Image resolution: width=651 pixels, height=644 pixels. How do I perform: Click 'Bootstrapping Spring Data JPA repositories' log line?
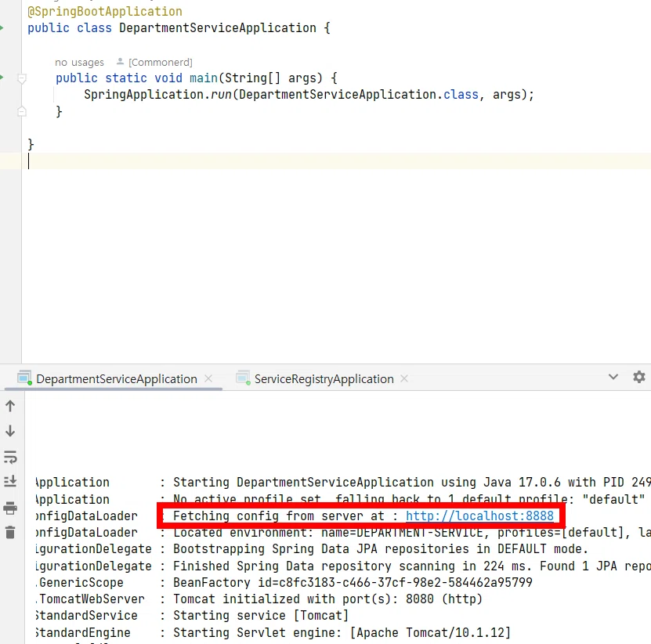click(x=380, y=549)
